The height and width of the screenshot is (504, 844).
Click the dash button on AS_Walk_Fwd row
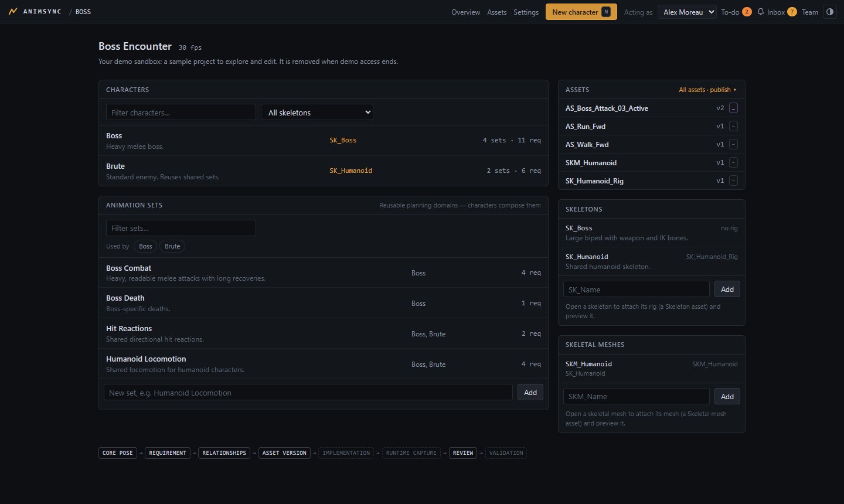tap(733, 145)
